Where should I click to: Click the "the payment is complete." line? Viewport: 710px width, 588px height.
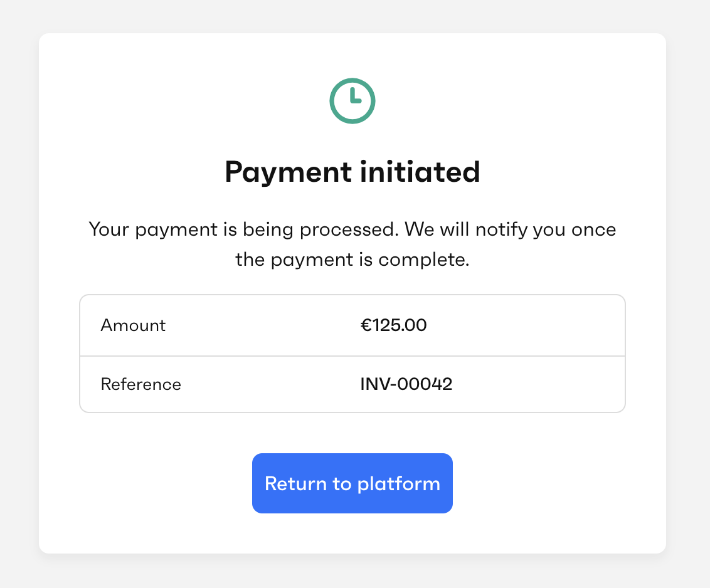[352, 260]
